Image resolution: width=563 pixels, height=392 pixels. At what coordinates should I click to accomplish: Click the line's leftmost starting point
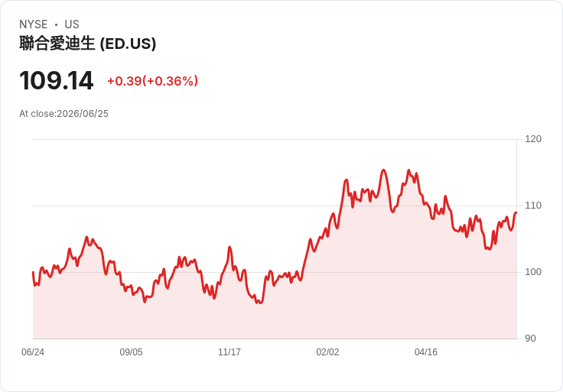tap(33, 272)
